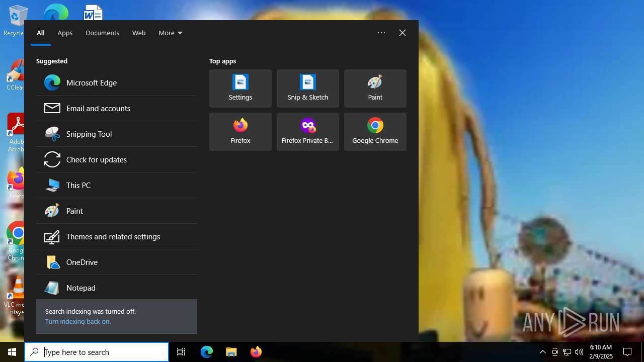Select the VLC media player shortcut
The height and width of the screenshot is (362, 644).
coord(15,296)
